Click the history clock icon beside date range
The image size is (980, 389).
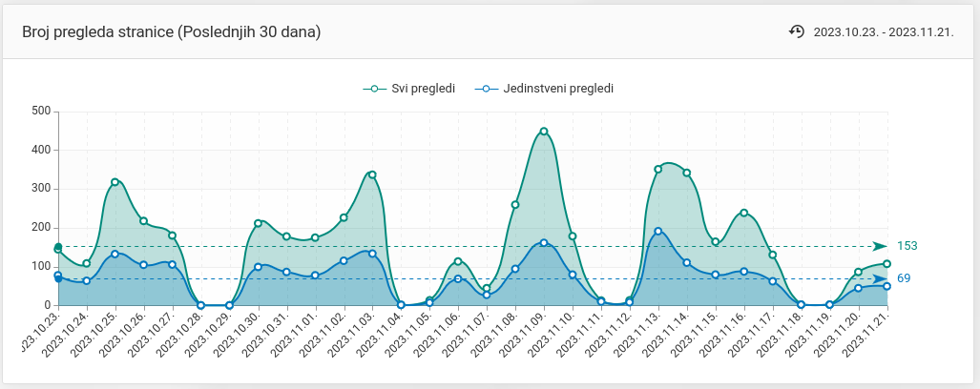coord(797,31)
